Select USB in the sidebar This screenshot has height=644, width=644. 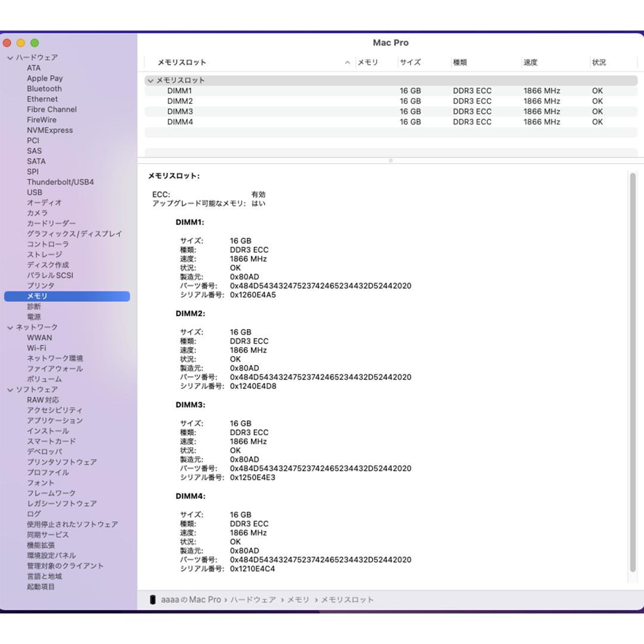[35, 192]
